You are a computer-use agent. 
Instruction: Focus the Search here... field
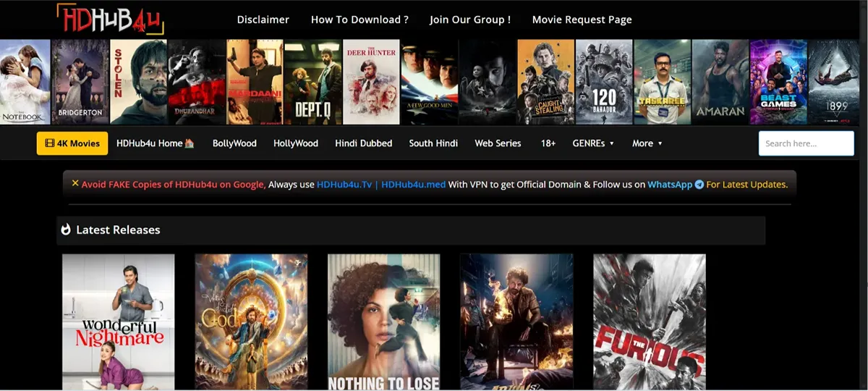806,143
